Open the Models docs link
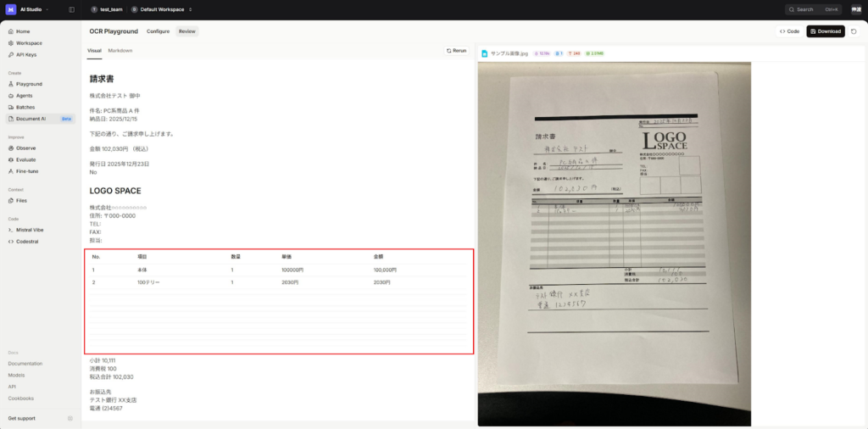This screenshot has height=429, width=868. pyautogui.click(x=16, y=376)
